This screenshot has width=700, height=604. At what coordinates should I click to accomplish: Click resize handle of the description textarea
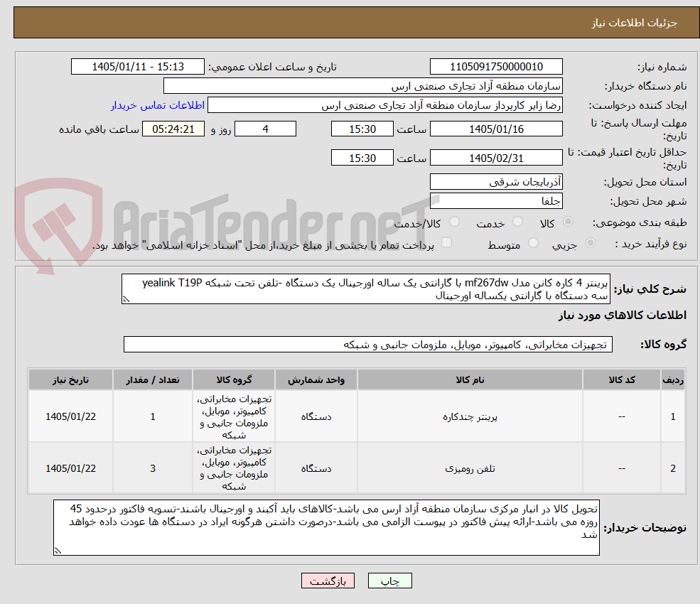[x=126, y=300]
